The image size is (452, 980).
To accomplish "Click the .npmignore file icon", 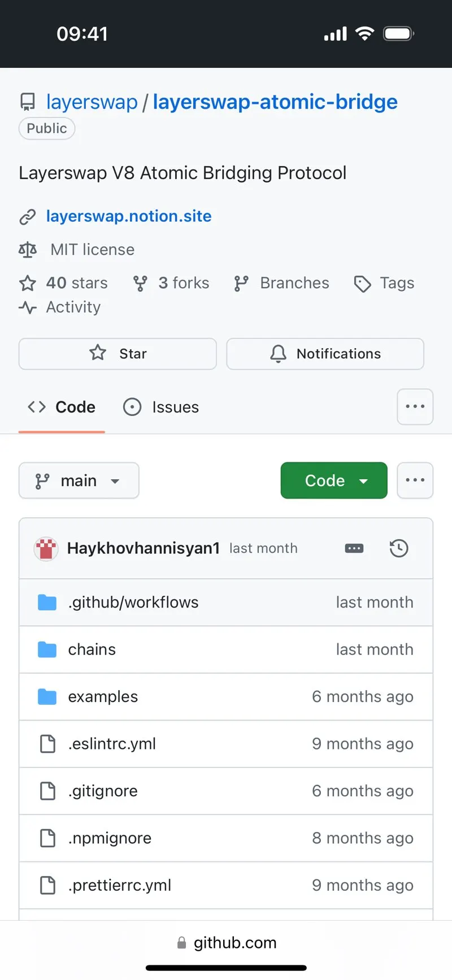I will [x=48, y=839].
